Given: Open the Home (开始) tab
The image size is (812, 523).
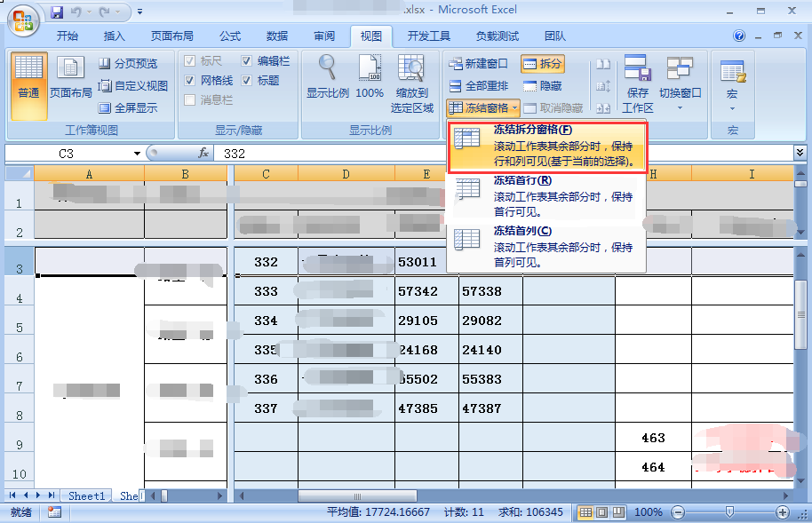Looking at the screenshot, I should [68, 36].
